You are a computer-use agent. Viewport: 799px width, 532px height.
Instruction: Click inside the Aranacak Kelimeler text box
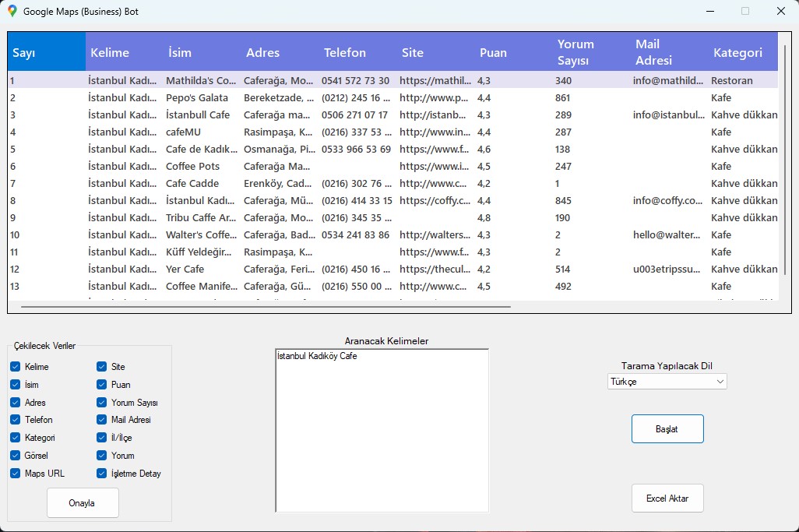click(382, 431)
